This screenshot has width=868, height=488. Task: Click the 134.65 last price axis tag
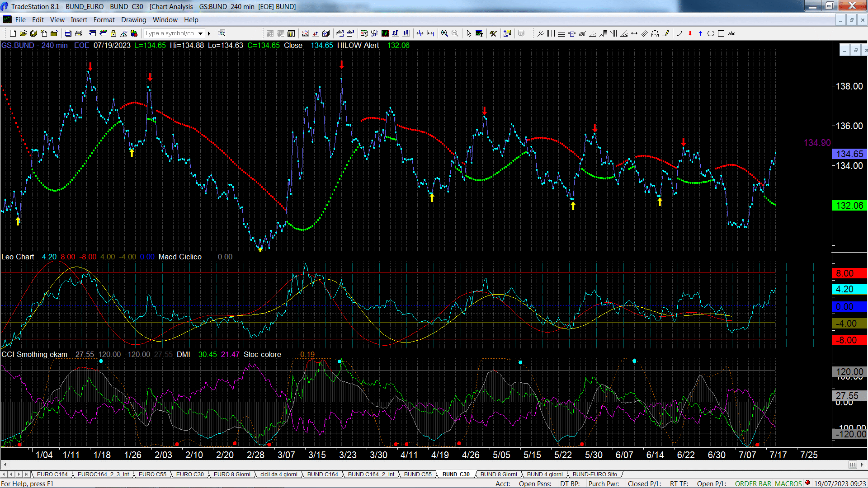(849, 154)
